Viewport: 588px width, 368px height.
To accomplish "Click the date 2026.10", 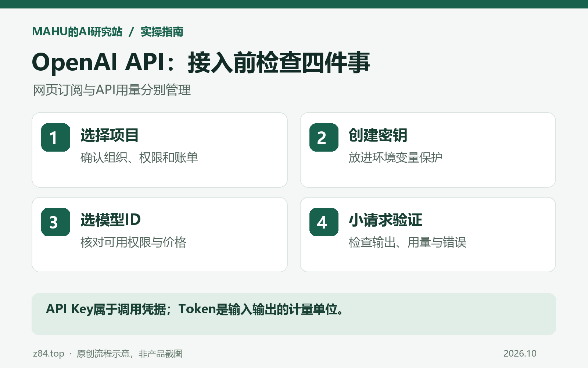I will coord(520,353).
